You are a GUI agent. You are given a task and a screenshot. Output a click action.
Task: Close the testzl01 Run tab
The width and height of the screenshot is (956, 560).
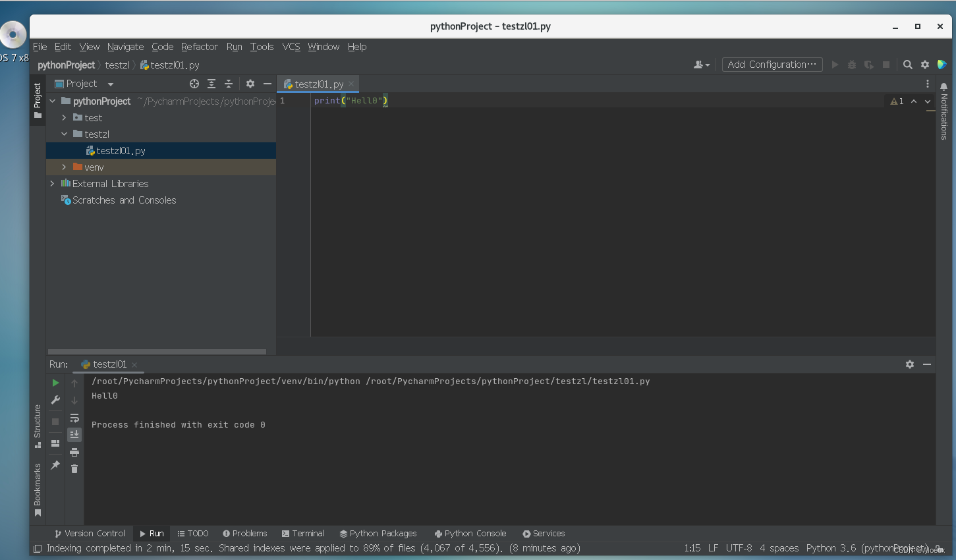coord(134,364)
